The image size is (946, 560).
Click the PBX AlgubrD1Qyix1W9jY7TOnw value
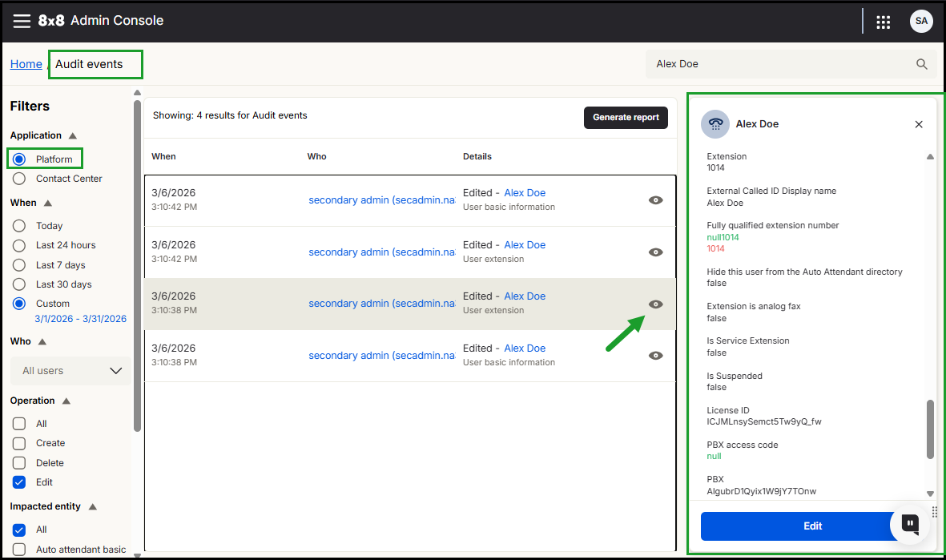(762, 491)
